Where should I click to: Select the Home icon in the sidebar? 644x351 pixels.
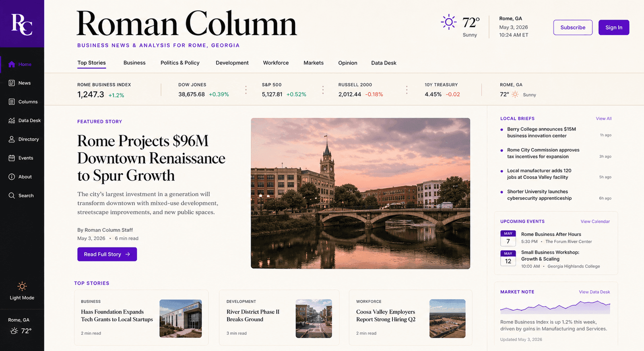[x=12, y=64]
